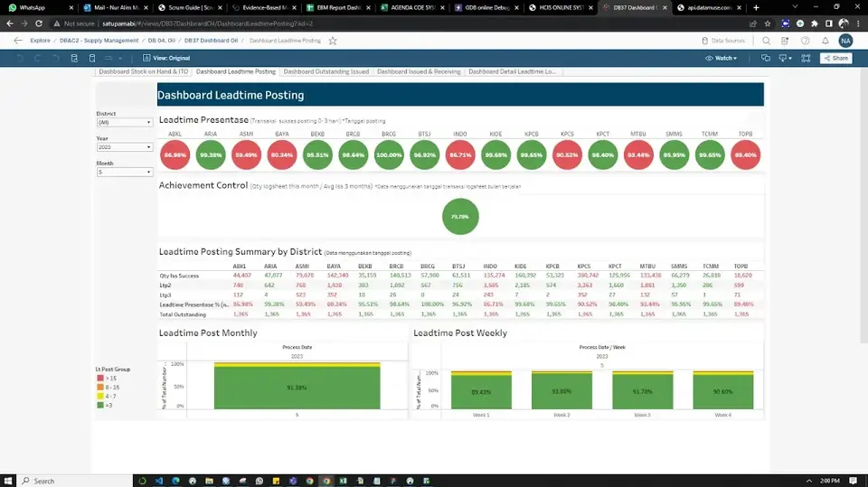Select the ARIA 99.38% green circle
Screen dimensions: 868x487
(211, 155)
